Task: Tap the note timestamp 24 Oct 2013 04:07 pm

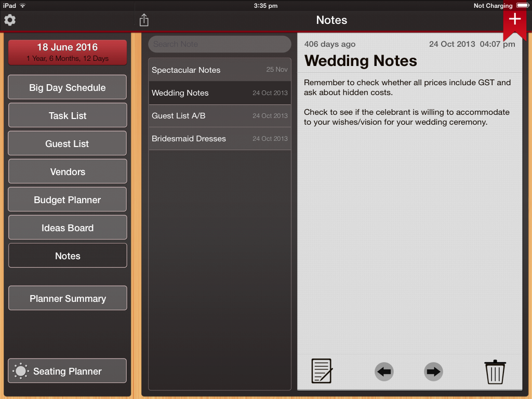Action: click(x=472, y=44)
